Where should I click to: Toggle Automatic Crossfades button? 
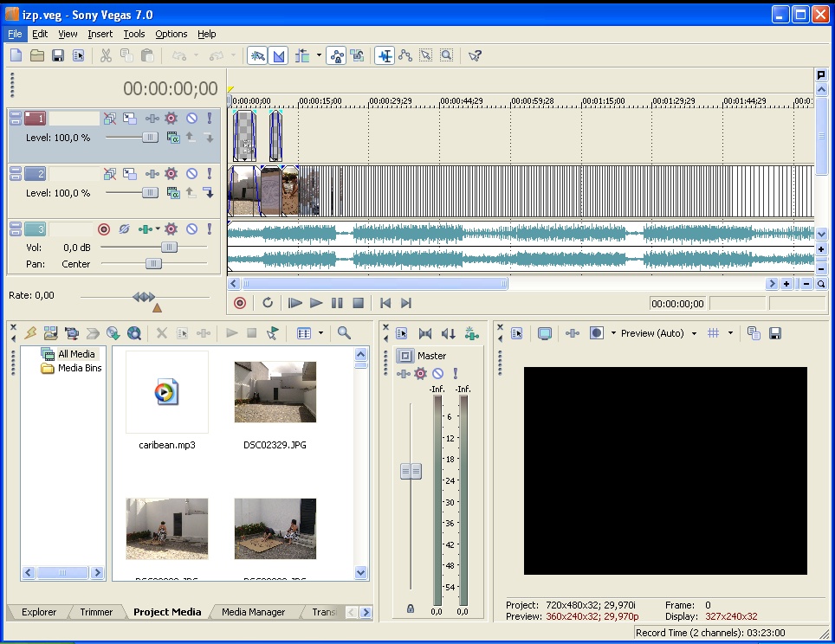pos(279,55)
